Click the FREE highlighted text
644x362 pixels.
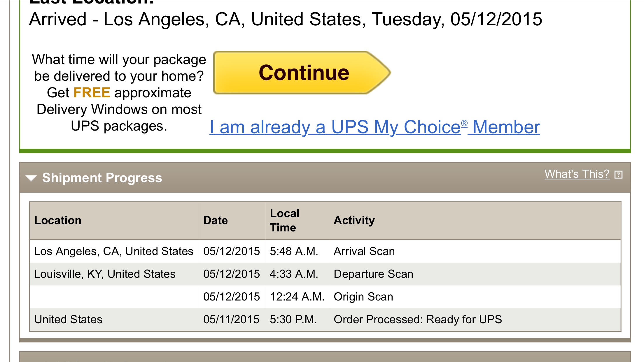click(x=92, y=93)
